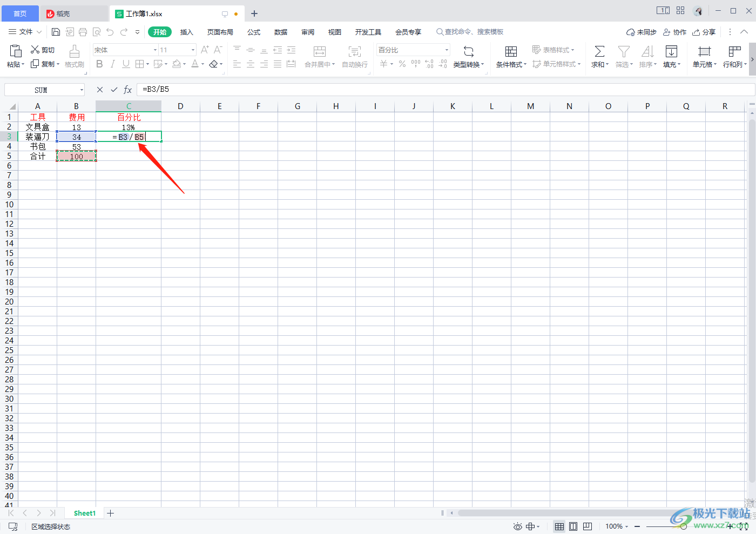Switch to the 视图 ribbon tab

pos(335,32)
